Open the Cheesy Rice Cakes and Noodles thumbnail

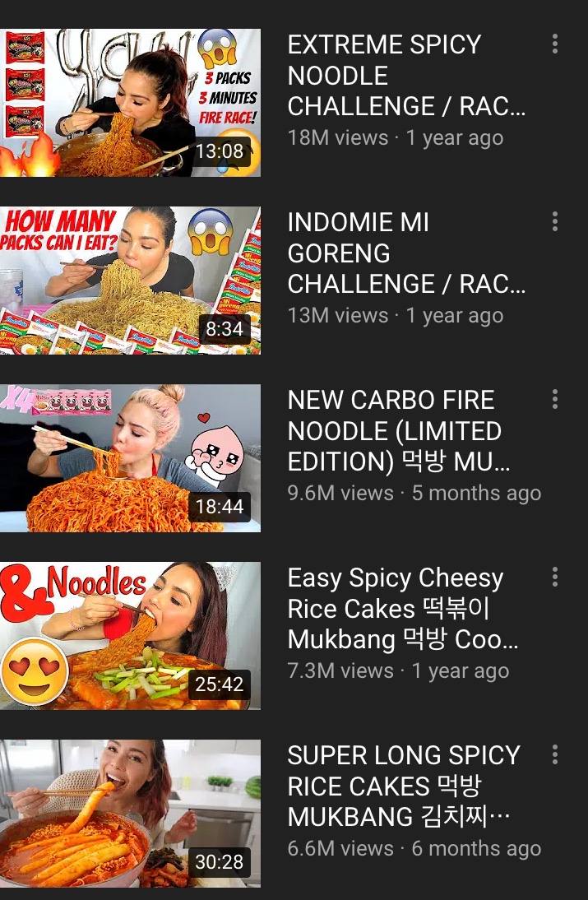pyautogui.click(x=130, y=636)
